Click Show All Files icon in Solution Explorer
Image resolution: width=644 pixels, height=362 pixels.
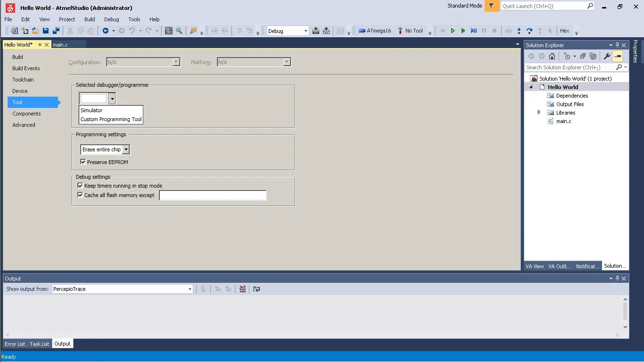click(593, 56)
